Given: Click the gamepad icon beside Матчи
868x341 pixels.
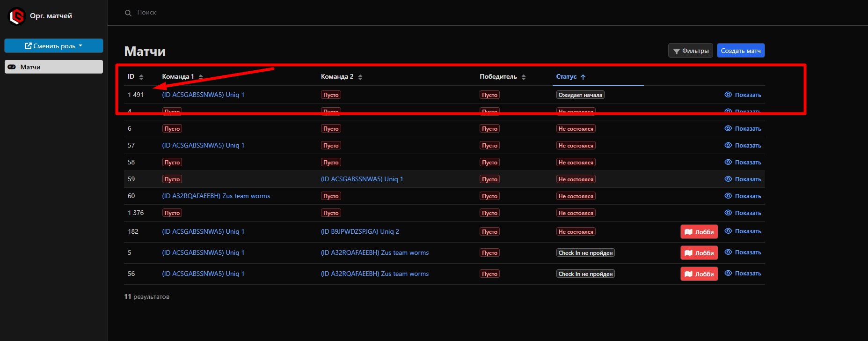Looking at the screenshot, I should click(12, 67).
